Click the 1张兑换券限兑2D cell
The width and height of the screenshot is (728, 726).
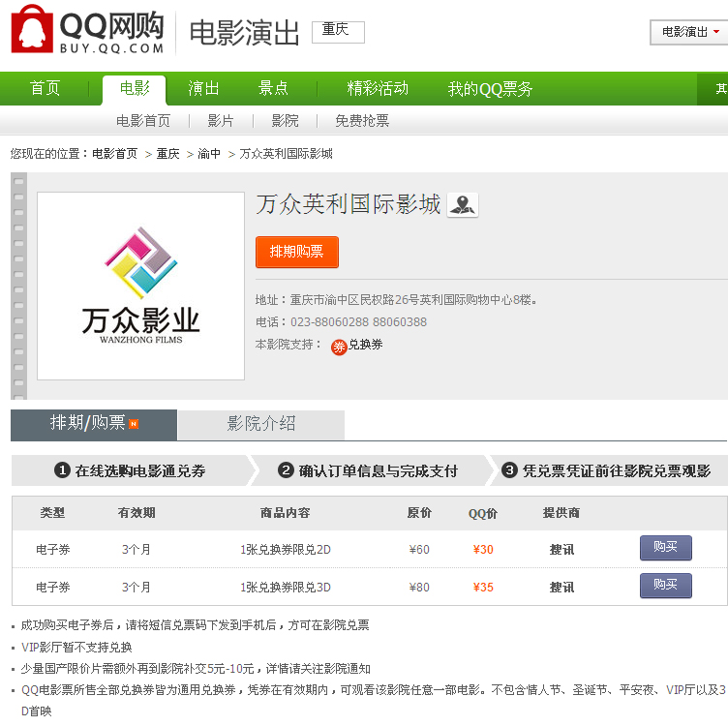(x=285, y=550)
